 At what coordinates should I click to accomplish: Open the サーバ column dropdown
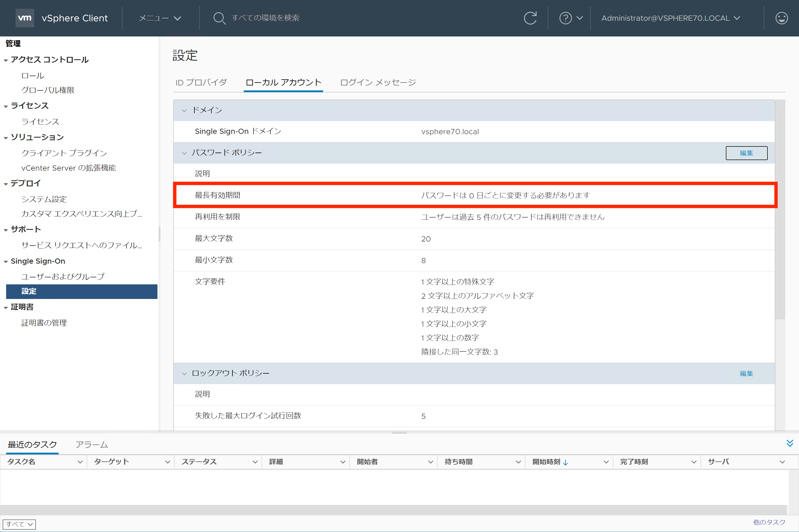pyautogui.click(x=782, y=462)
